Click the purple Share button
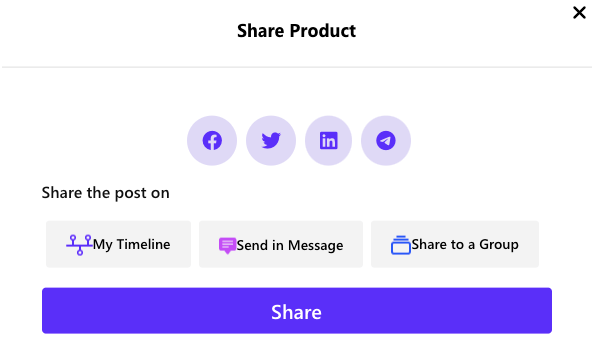 (x=297, y=310)
